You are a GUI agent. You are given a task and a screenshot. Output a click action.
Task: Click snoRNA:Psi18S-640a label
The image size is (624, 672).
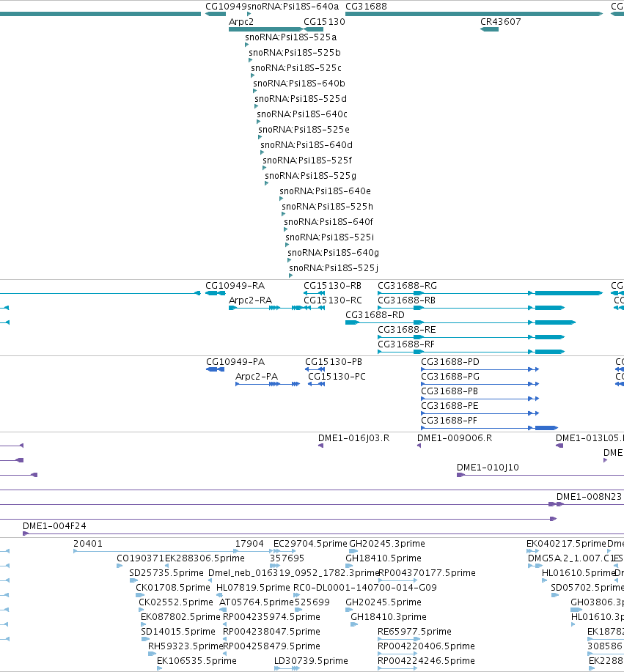[x=293, y=7]
